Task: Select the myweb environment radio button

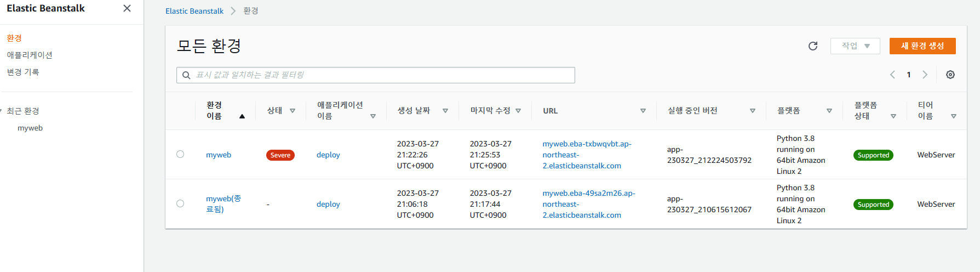Action: coord(180,154)
